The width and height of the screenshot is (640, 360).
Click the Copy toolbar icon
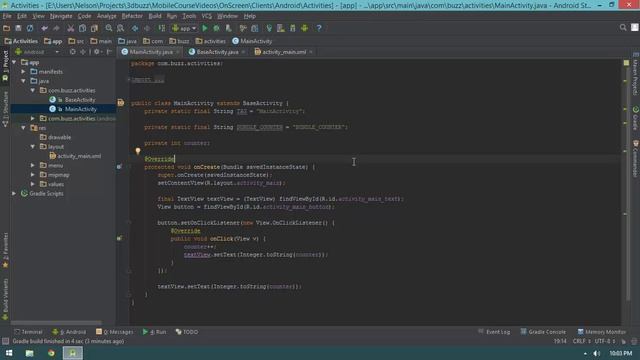[82, 28]
